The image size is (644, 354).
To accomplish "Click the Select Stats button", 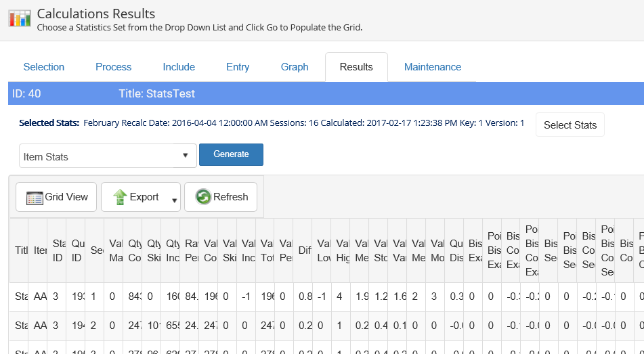I will pyautogui.click(x=570, y=125).
